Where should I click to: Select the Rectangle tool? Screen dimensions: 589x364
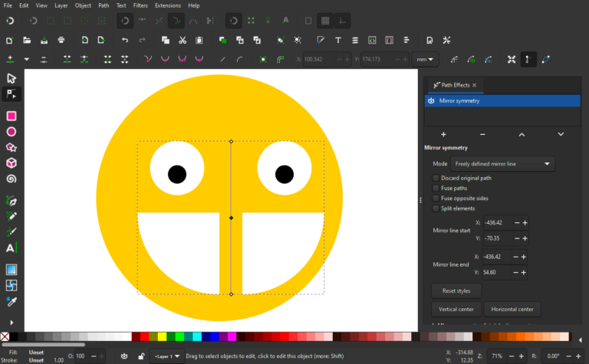pos(12,116)
